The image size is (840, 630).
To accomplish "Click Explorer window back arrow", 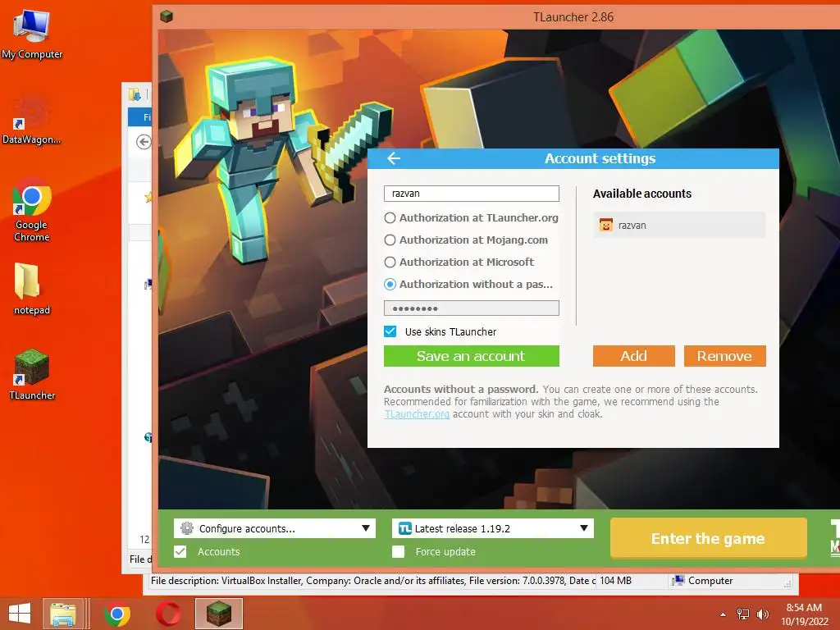I will tap(144, 142).
